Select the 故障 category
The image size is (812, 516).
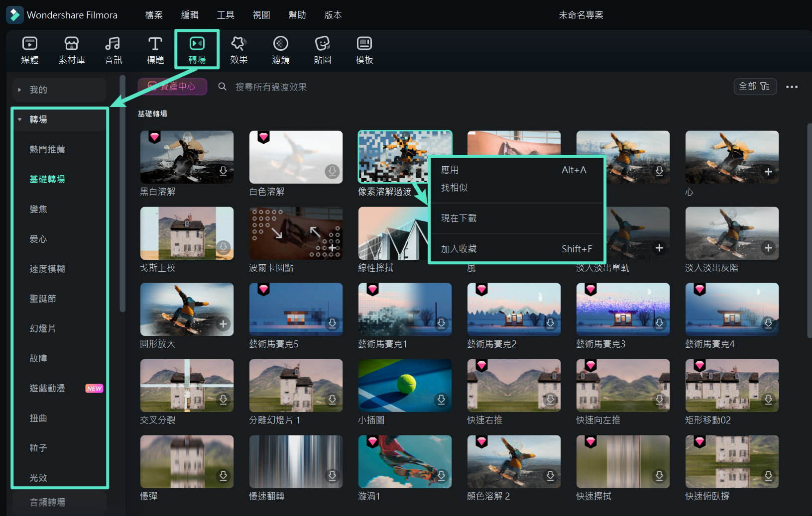(38, 358)
